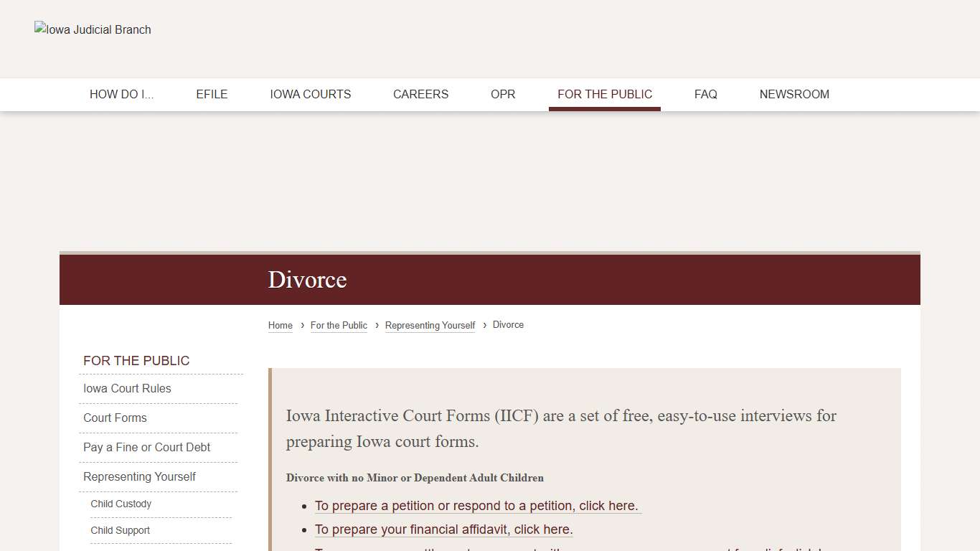Navigate to the CAREERS page
This screenshot has width=980, height=551.
coord(420,94)
